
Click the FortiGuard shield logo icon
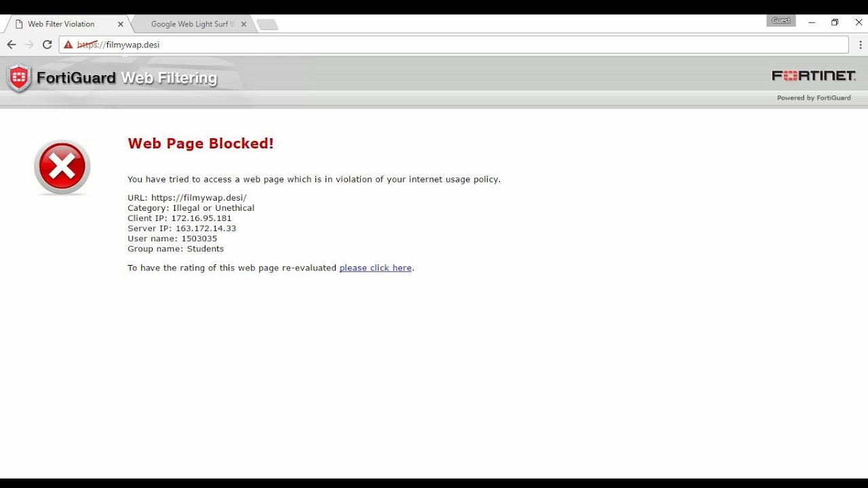(19, 79)
